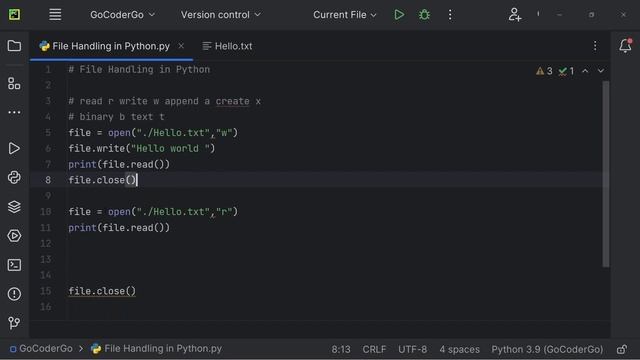Click print(file.read()) on line 7

(x=119, y=164)
